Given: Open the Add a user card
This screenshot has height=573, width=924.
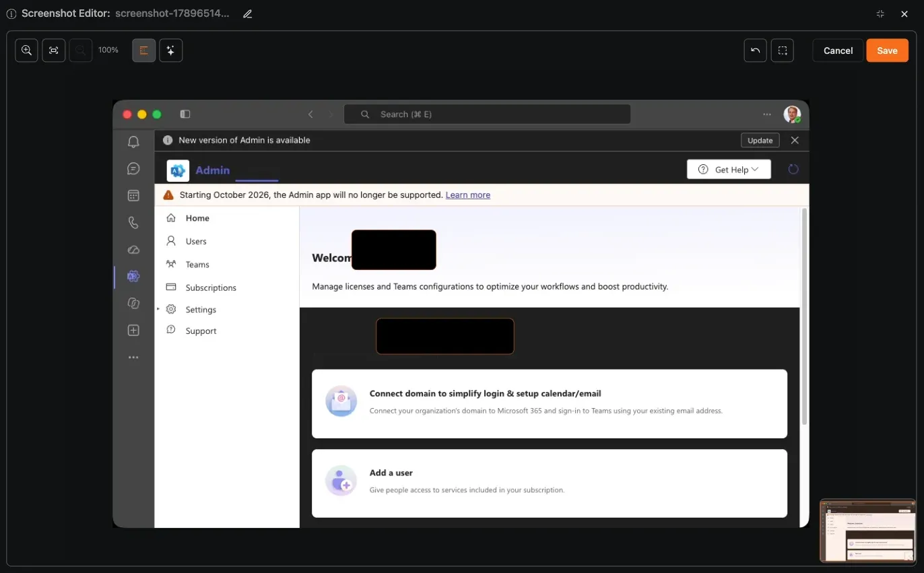Looking at the screenshot, I should (x=550, y=483).
